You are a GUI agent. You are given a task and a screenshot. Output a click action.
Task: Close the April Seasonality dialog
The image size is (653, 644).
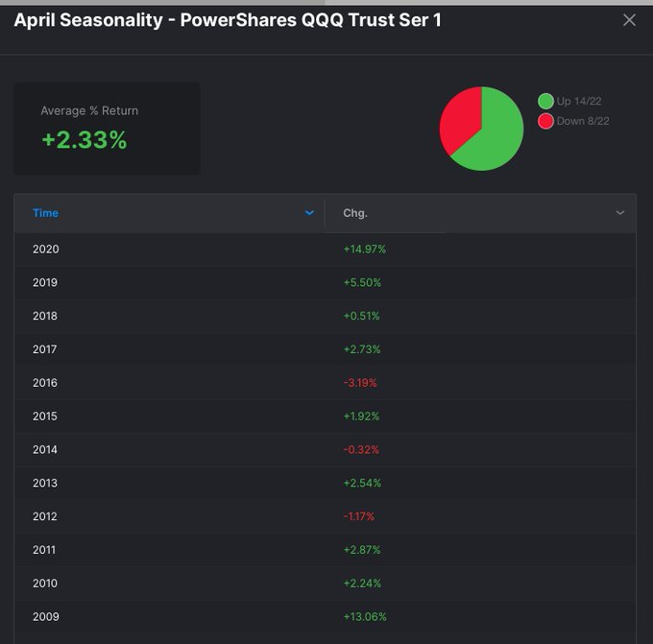629,19
